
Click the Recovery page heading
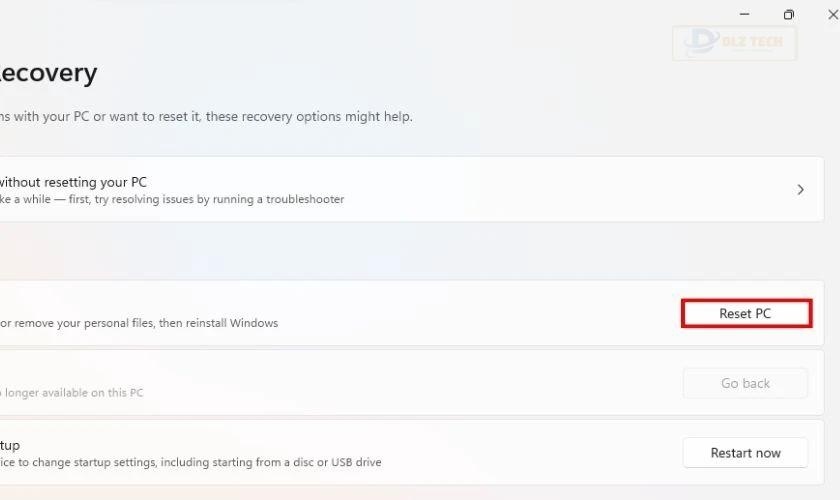coord(48,73)
